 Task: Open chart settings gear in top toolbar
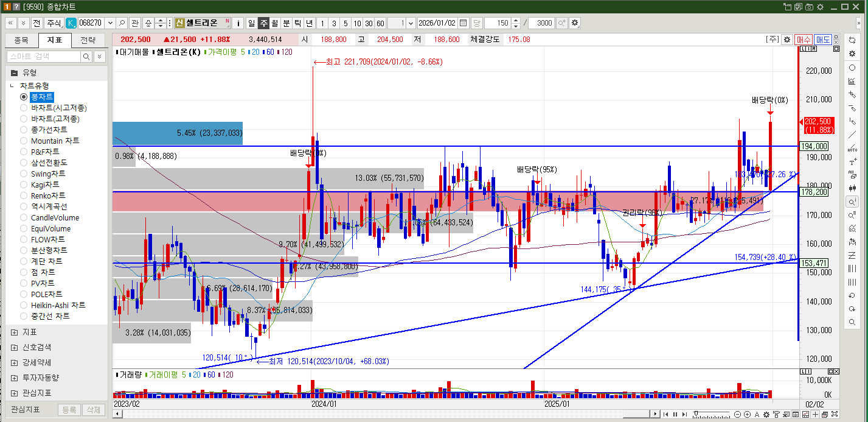tap(575, 23)
